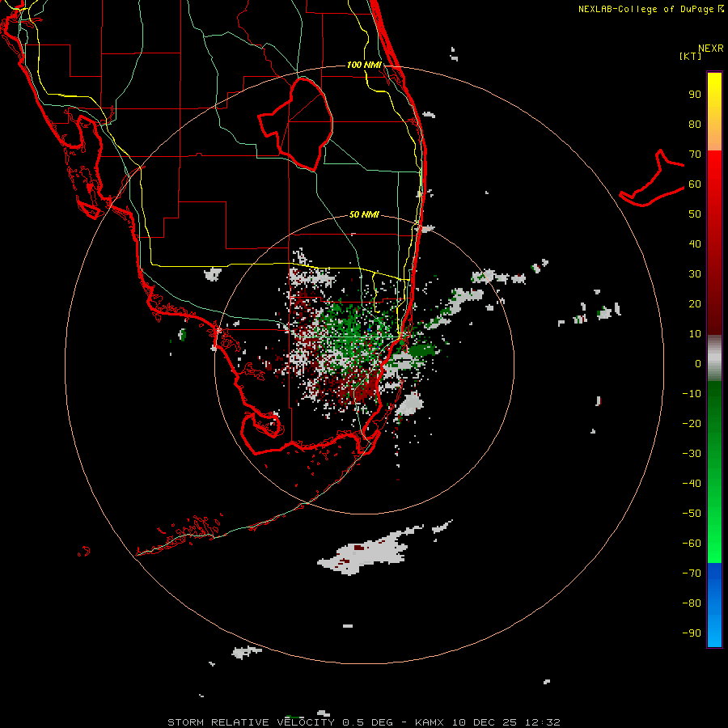This screenshot has height=728, width=728.
Task: Click the 90 value on velocity scale
Action: pyautogui.click(x=695, y=95)
